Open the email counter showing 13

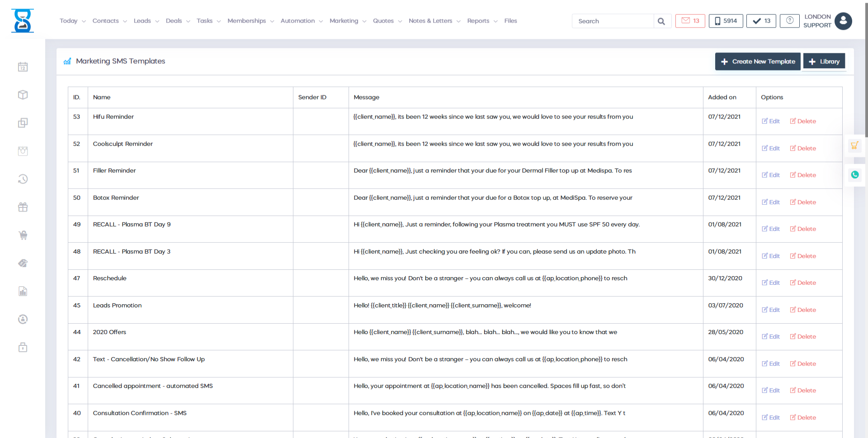[690, 21]
